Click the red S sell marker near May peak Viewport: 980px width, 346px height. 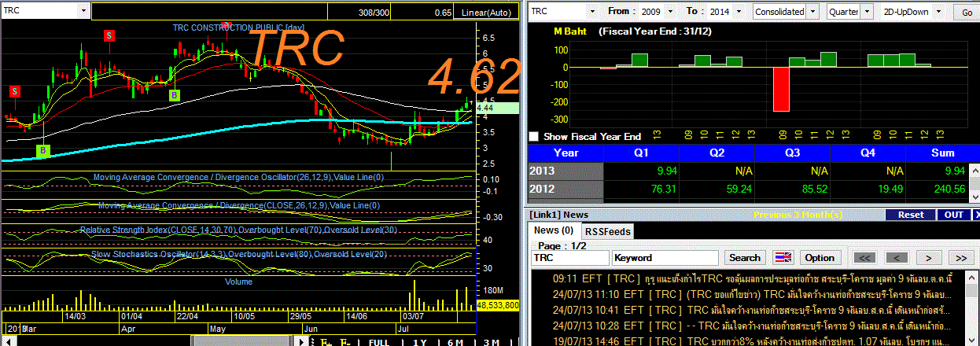226,25
